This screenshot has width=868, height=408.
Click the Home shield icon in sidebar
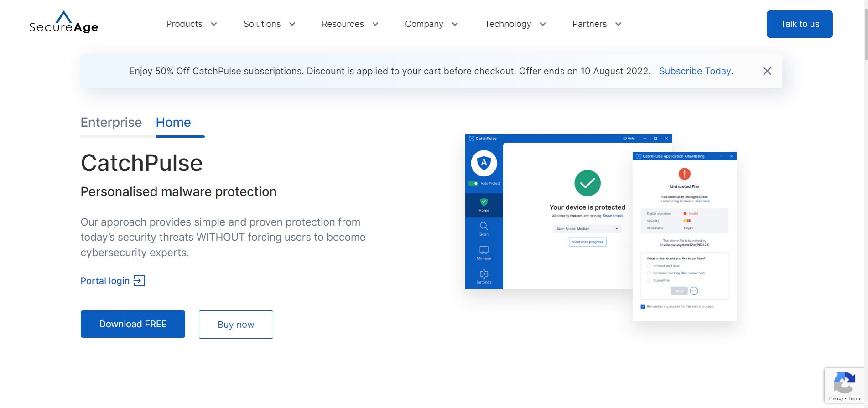point(484,202)
